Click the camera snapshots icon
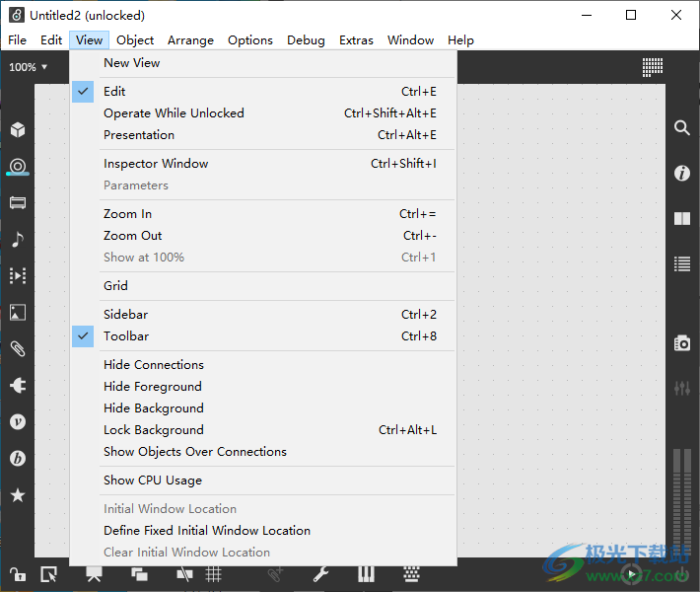Viewport: 700px width, 592px height. pos(681,343)
